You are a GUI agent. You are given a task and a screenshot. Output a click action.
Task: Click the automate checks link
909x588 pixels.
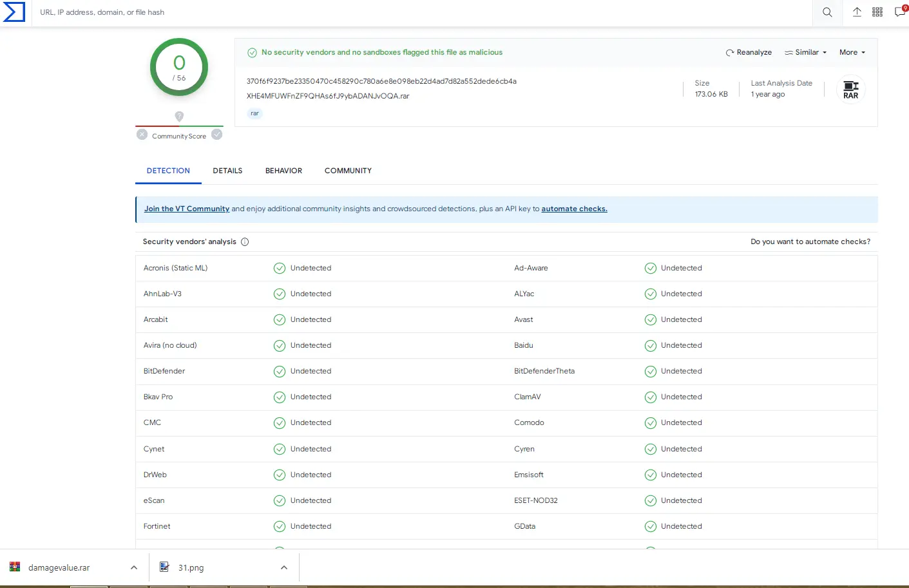574,209
